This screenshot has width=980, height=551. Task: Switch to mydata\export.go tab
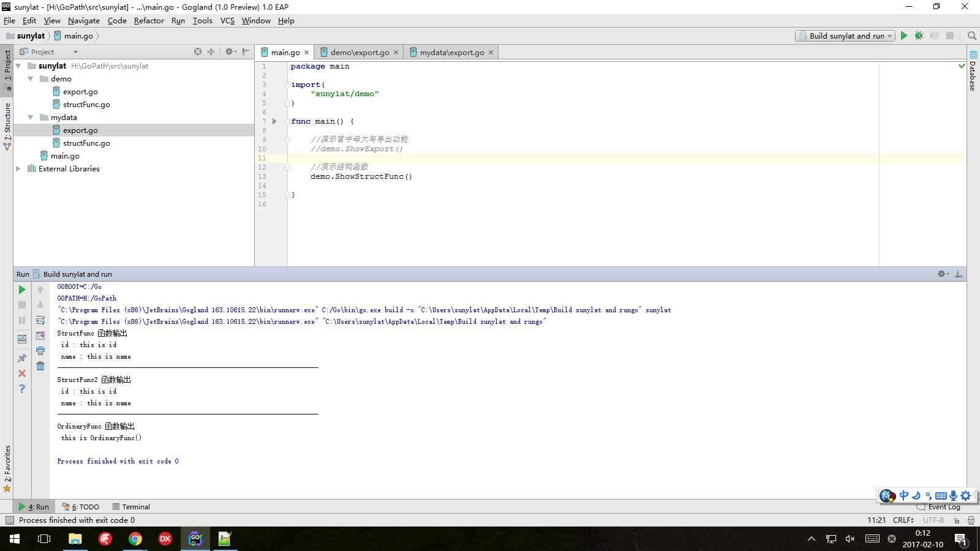tap(452, 52)
